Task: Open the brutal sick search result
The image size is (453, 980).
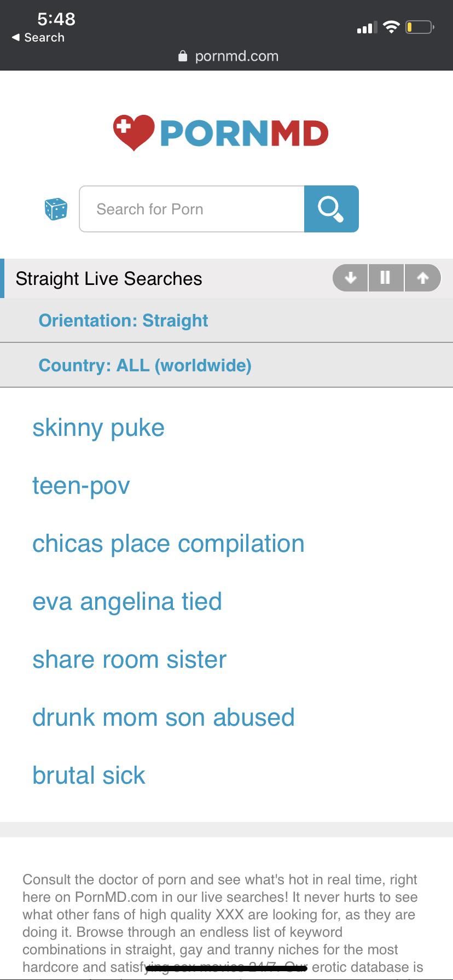Action: point(89,775)
